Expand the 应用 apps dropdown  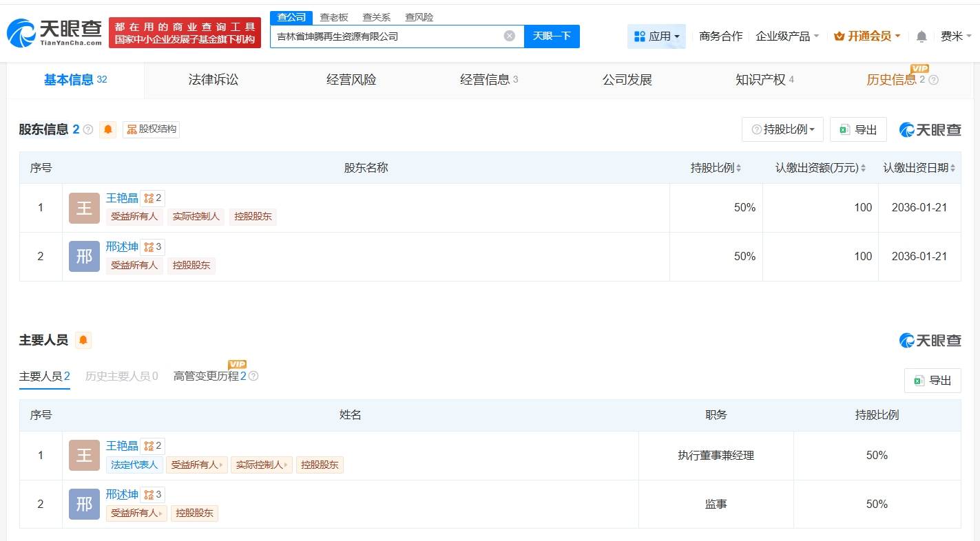(x=656, y=36)
